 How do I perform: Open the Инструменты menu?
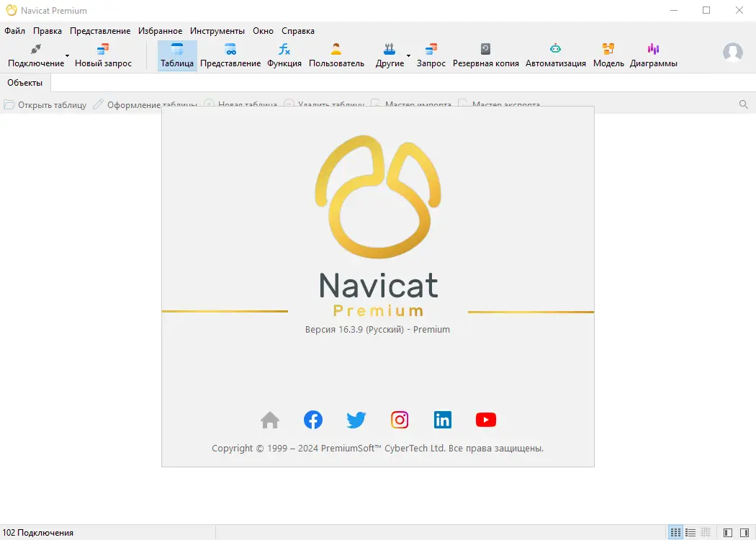217,31
